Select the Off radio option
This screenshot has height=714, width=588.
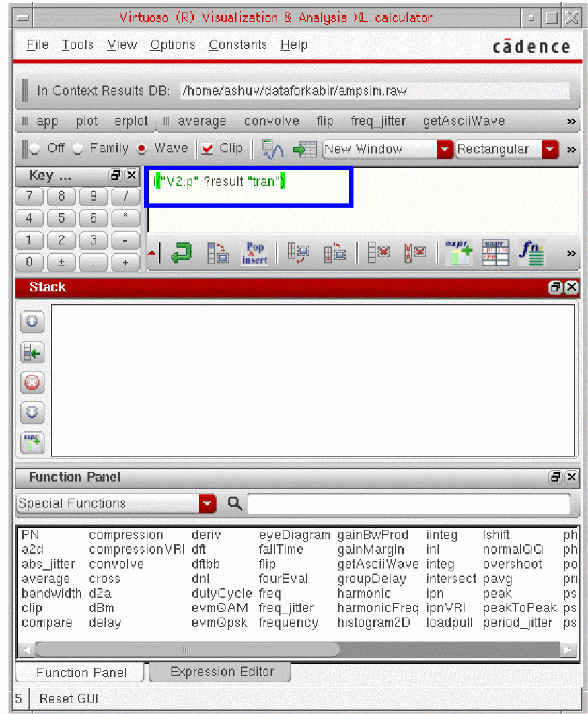click(35, 149)
